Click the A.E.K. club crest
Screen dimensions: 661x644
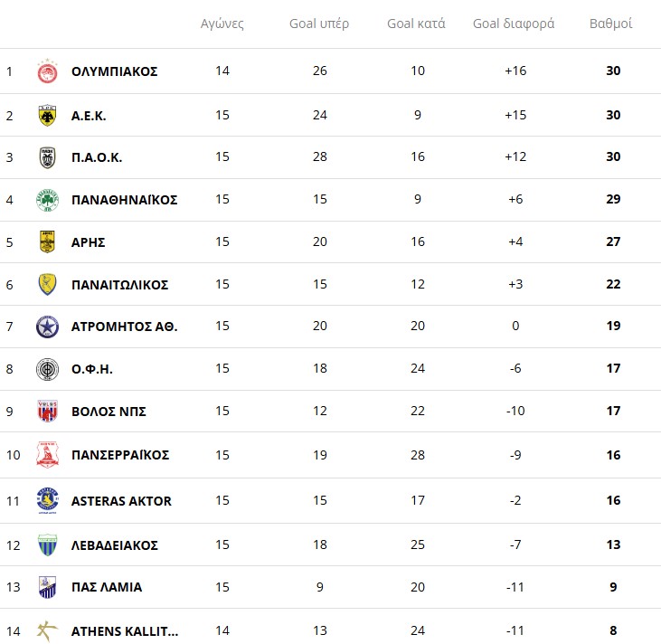[x=47, y=115]
